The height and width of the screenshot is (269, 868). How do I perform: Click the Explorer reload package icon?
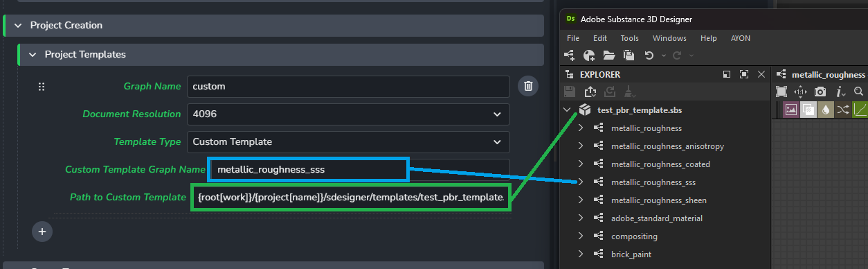(x=610, y=91)
